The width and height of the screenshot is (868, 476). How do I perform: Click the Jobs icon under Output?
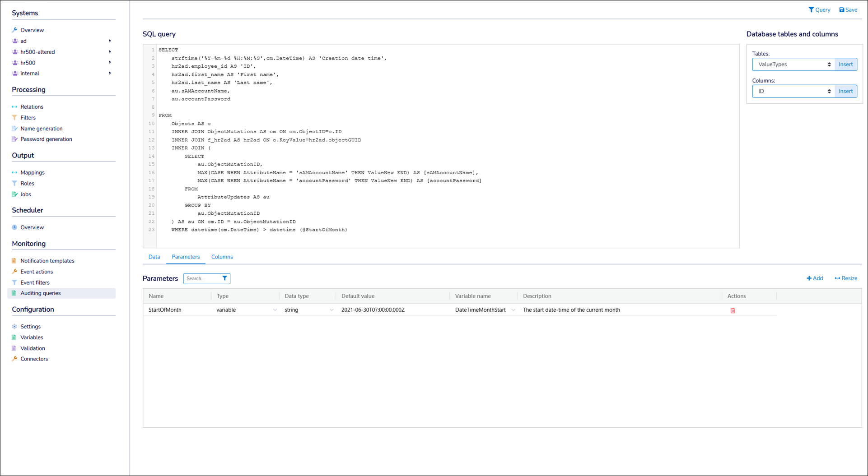tap(14, 194)
